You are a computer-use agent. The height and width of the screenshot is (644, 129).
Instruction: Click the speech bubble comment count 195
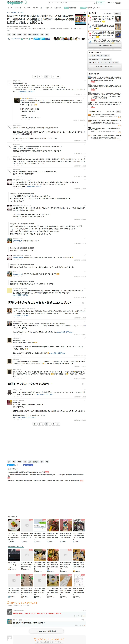coord(31,39)
